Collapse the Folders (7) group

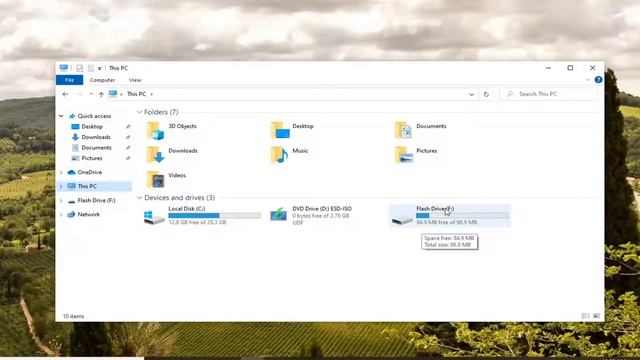(139, 112)
